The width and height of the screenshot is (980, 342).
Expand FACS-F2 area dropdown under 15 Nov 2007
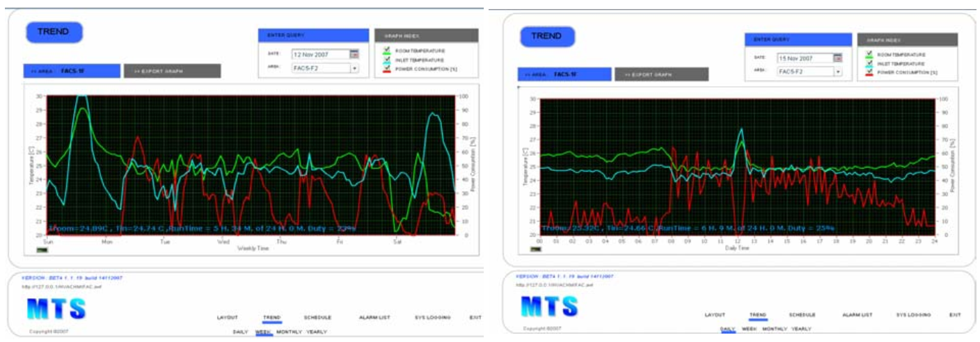838,72
